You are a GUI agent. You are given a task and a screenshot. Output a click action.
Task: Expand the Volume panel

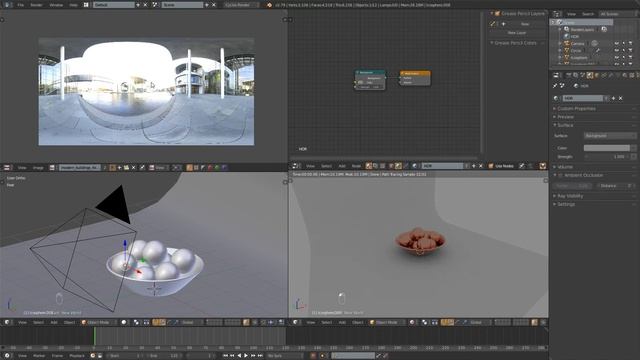[565, 167]
